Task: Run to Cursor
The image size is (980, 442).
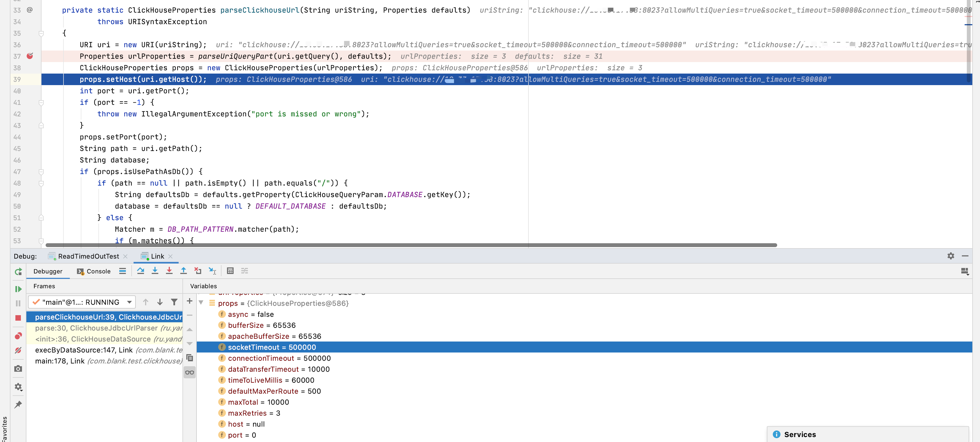Action: 212,271
